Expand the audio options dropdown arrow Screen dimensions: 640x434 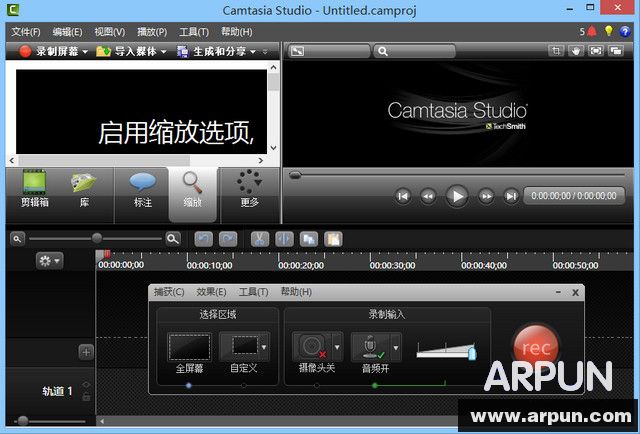coord(396,347)
